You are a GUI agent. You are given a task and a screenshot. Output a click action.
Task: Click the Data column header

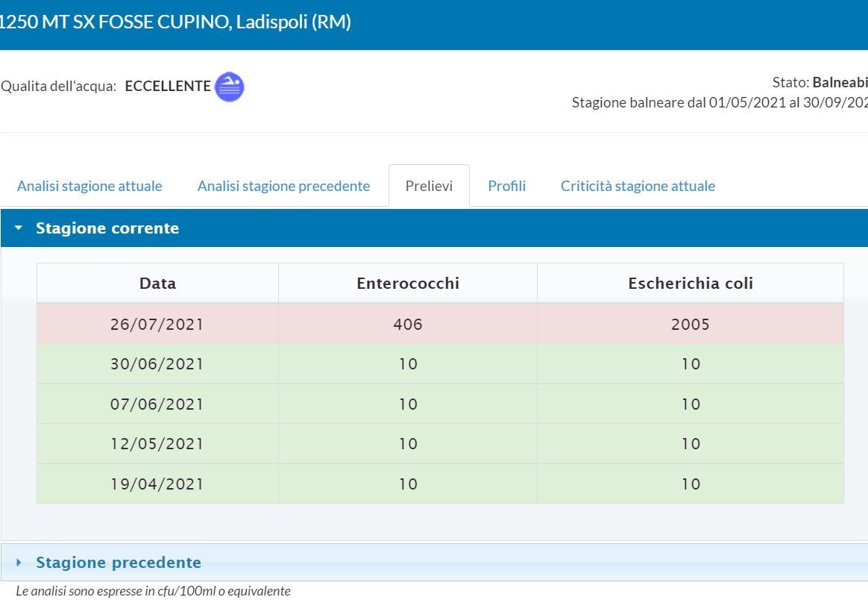pyautogui.click(x=158, y=283)
